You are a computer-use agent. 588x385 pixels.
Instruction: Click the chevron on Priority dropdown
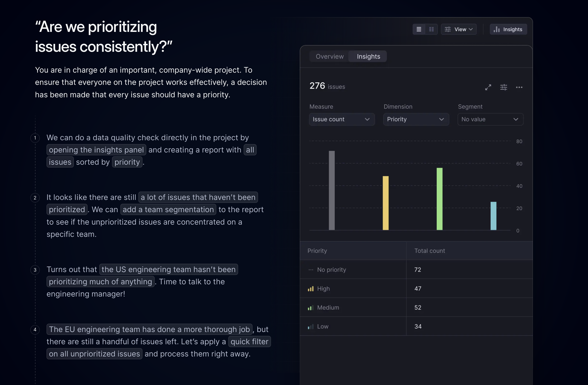[x=441, y=120]
